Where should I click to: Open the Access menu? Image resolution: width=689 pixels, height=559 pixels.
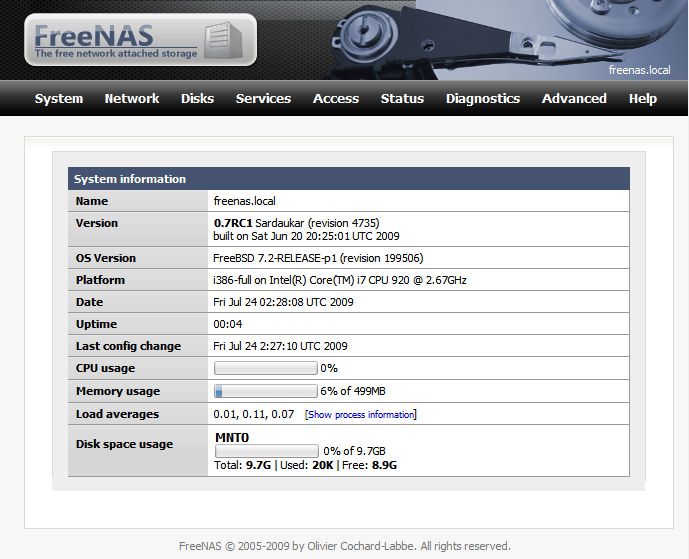click(336, 98)
